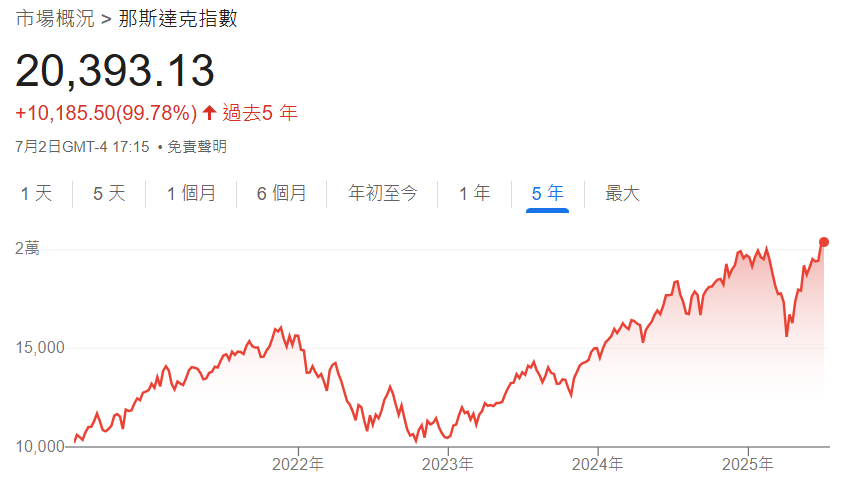Choose the 1 年 range tab

point(475,193)
